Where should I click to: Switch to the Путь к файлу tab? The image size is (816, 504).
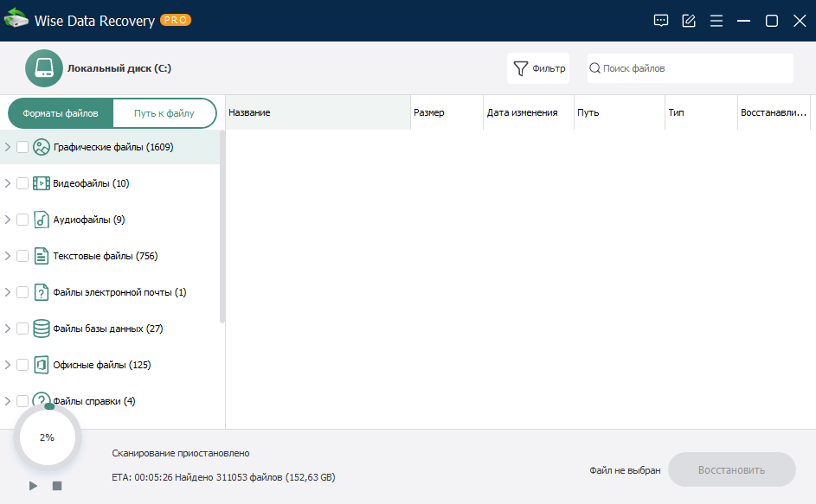click(x=164, y=113)
